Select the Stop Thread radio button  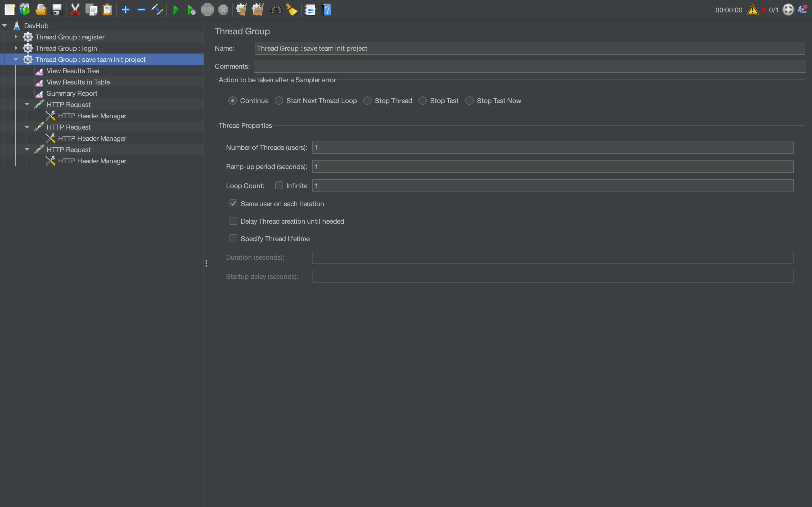[x=367, y=101]
